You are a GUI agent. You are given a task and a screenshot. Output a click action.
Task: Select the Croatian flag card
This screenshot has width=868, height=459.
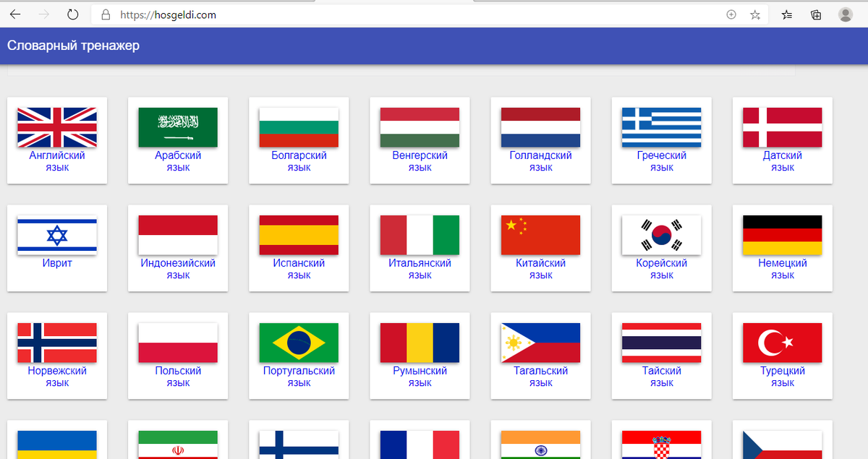pos(662,439)
